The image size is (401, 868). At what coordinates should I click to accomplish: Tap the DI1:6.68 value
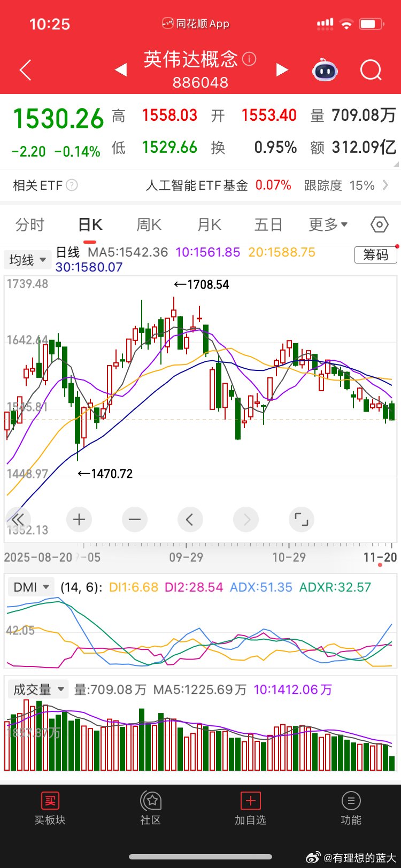134,587
